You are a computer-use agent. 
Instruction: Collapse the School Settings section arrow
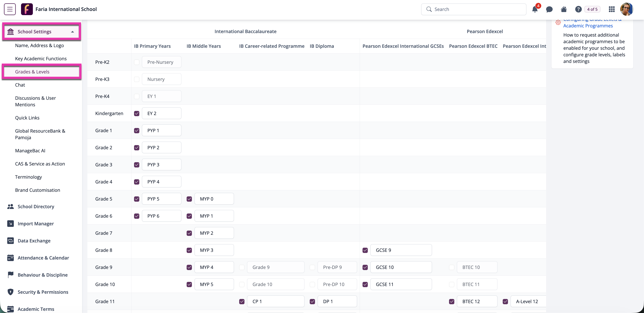click(73, 32)
